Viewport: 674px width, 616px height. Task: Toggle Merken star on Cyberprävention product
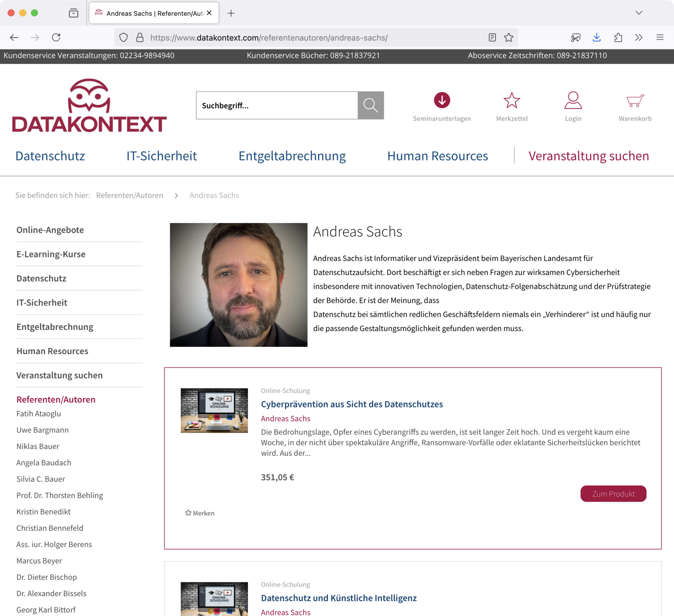[188, 513]
